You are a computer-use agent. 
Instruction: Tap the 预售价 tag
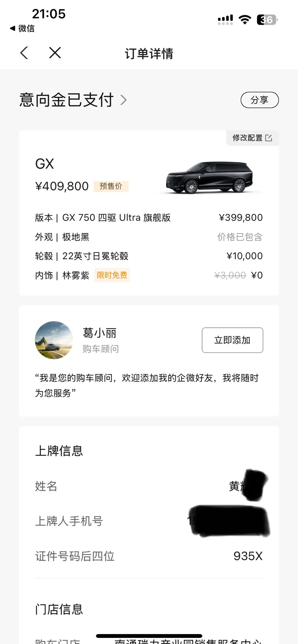pyautogui.click(x=111, y=186)
